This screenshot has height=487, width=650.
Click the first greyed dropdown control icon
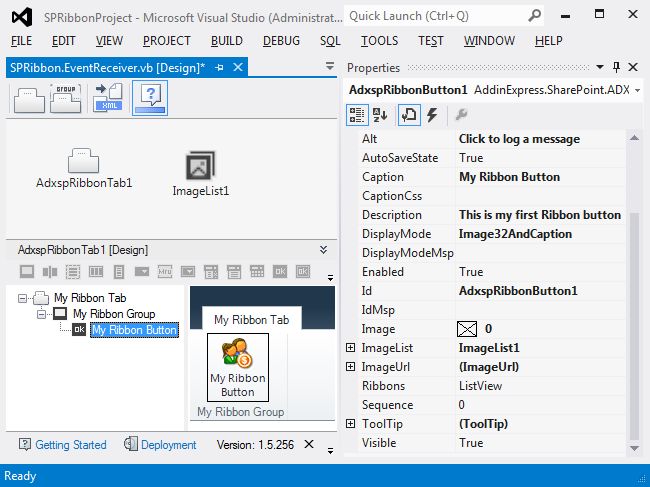[x=142, y=272]
